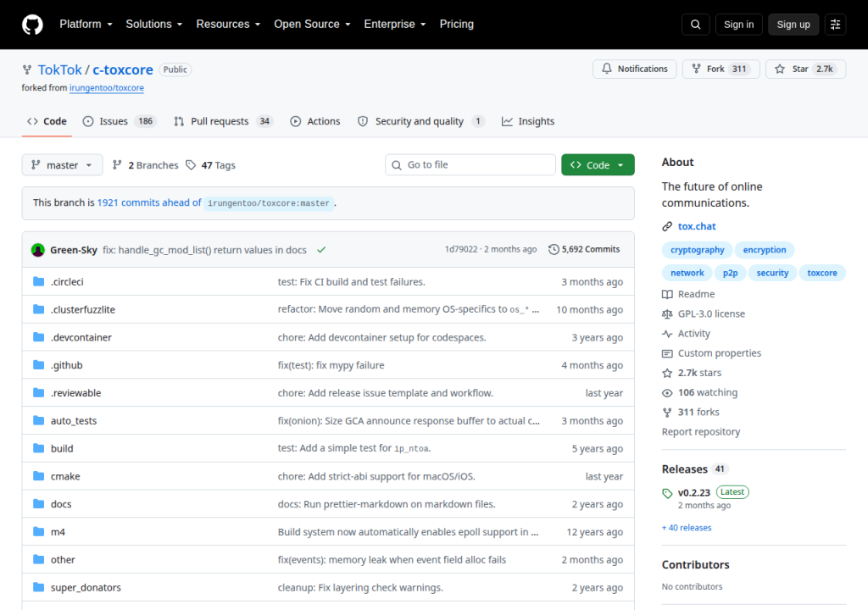
Task: Select the cryptography topic tag
Action: [x=697, y=250]
